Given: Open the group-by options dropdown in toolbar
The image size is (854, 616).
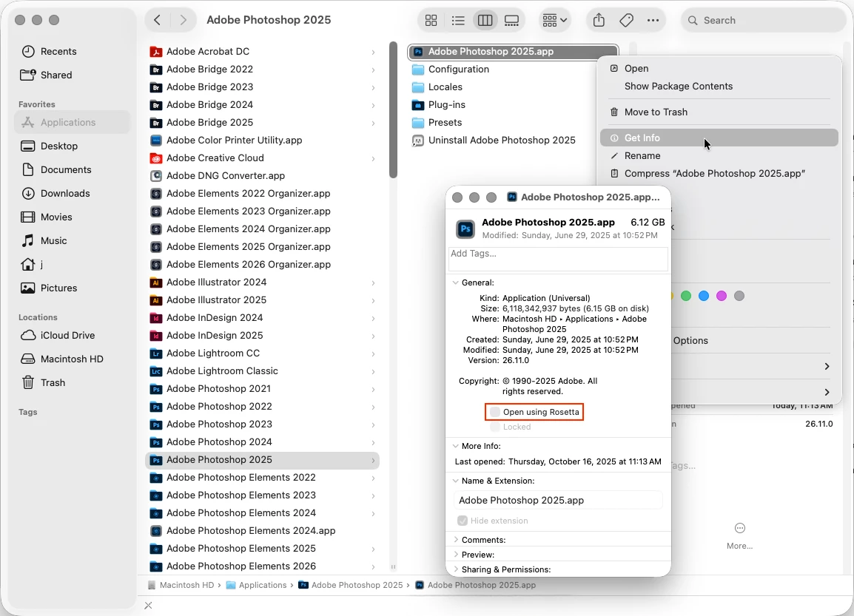Looking at the screenshot, I should pos(554,20).
